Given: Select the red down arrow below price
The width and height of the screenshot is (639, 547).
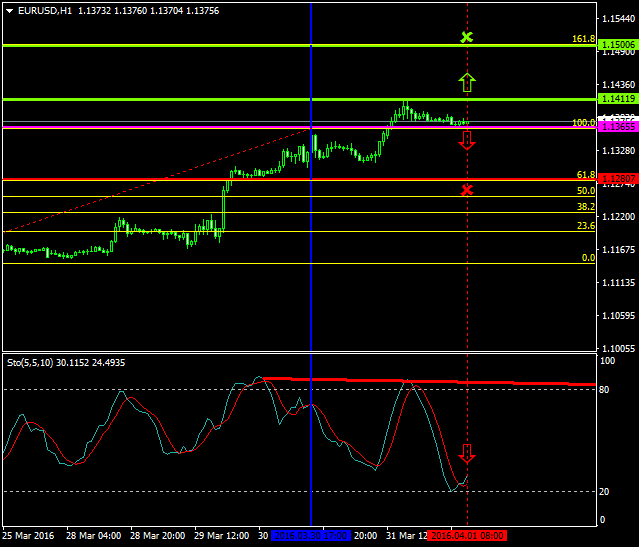Looking at the screenshot, I should pyautogui.click(x=467, y=140).
